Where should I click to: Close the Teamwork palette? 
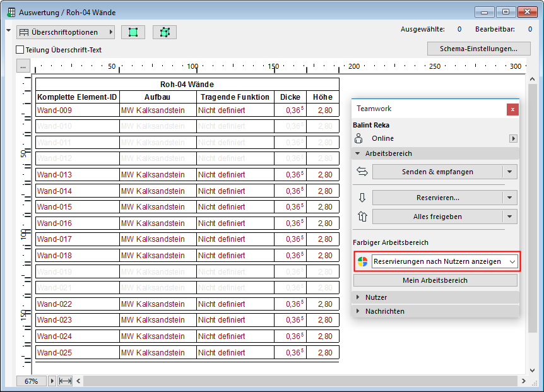pyautogui.click(x=512, y=109)
